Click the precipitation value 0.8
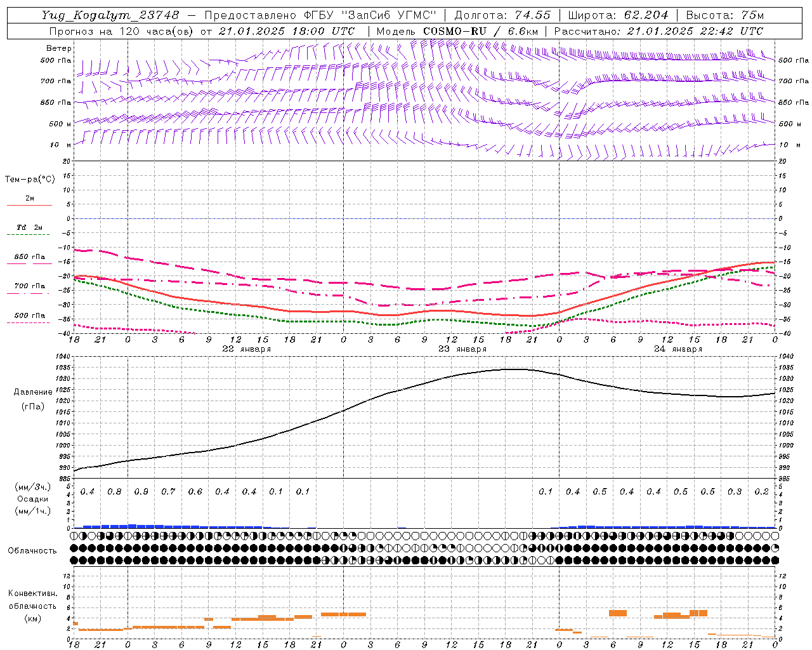The height and width of the screenshot is (650, 812). [114, 492]
